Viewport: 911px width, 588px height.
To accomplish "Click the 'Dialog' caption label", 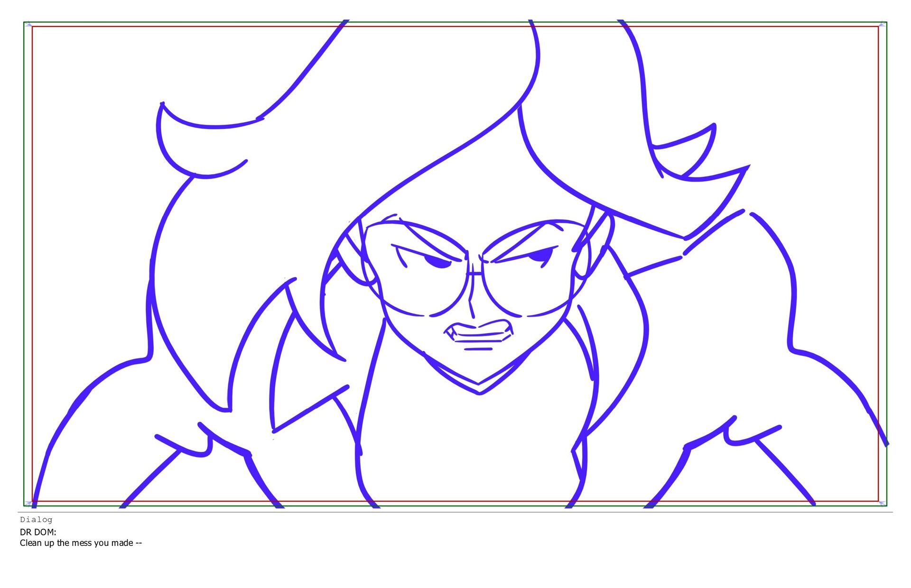I will [x=36, y=520].
